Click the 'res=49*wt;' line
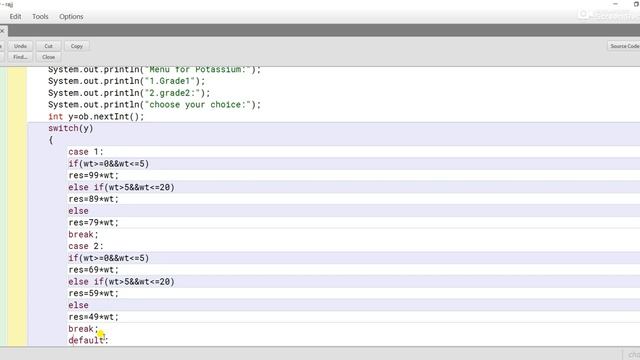Image resolution: width=640 pixels, height=360 pixels. (93, 317)
